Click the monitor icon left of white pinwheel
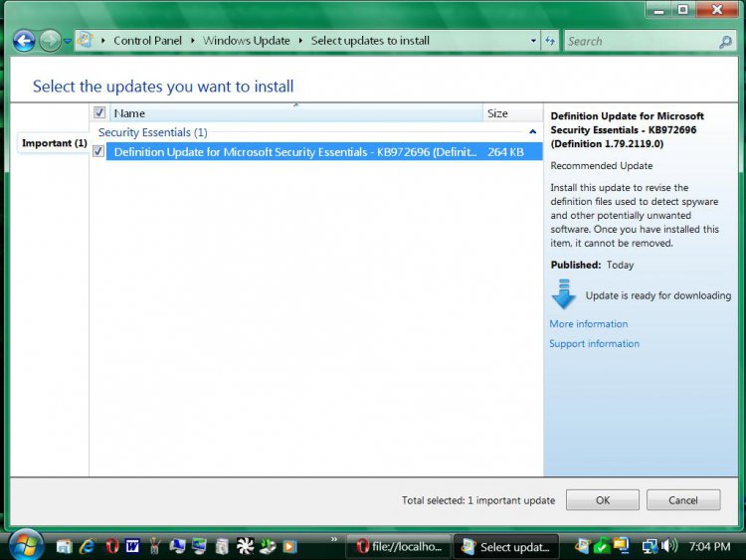The height and width of the screenshot is (560, 746). tap(199, 546)
